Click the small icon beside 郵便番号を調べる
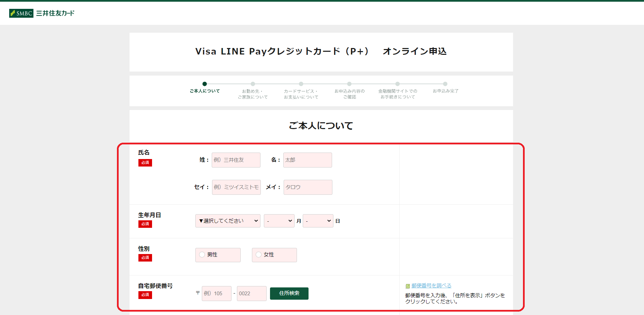 click(x=407, y=286)
